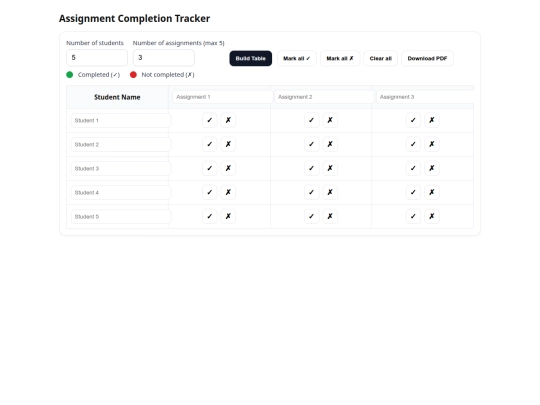Edit the Assignment 3 header name field
540x405 pixels.
425,97
